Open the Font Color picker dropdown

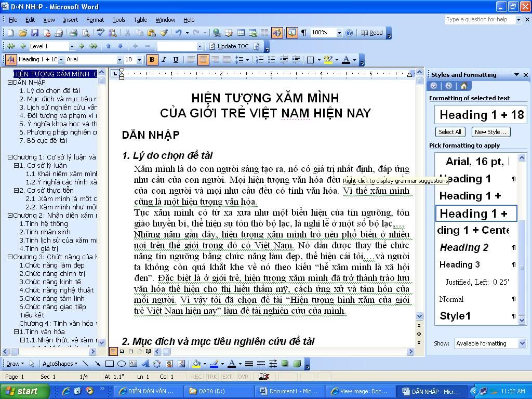point(355,59)
